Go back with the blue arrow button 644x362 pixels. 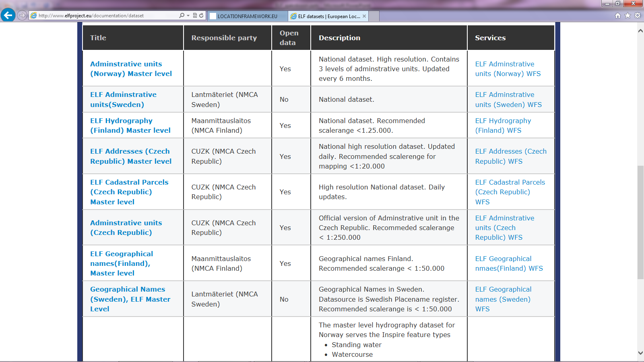[8, 15]
